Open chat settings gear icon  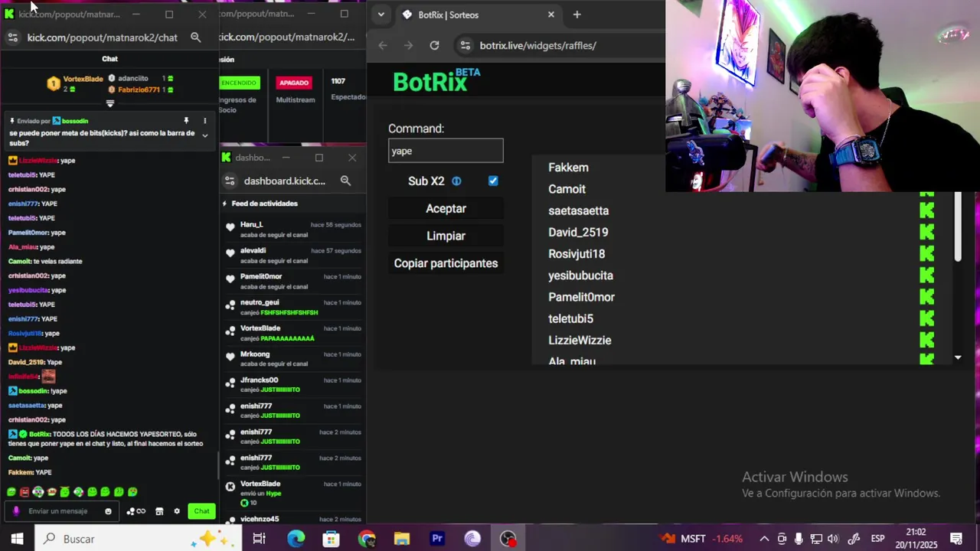177,511
